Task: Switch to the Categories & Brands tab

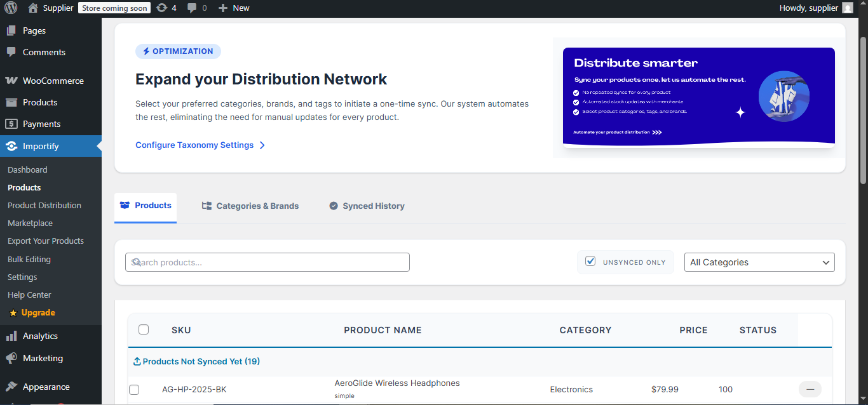Action: (250, 206)
